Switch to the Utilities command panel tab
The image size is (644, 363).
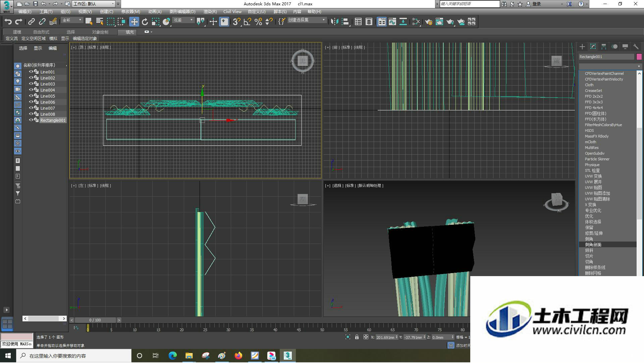(x=636, y=47)
